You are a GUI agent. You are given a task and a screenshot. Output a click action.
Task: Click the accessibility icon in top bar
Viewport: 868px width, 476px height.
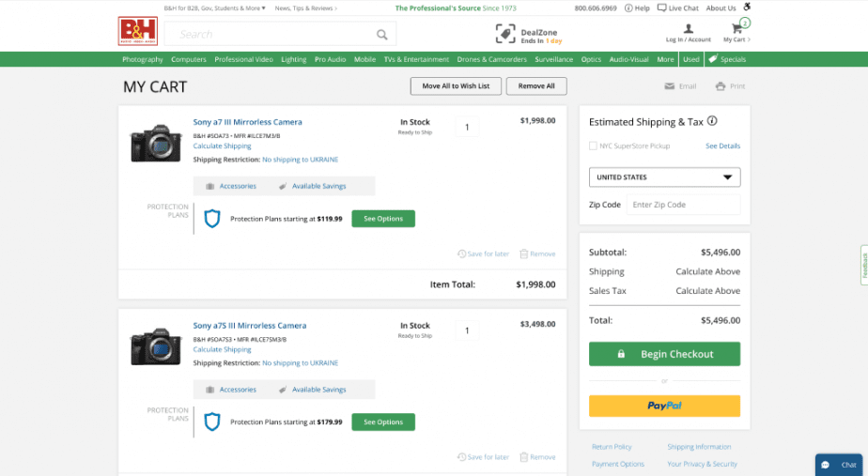[x=747, y=7]
